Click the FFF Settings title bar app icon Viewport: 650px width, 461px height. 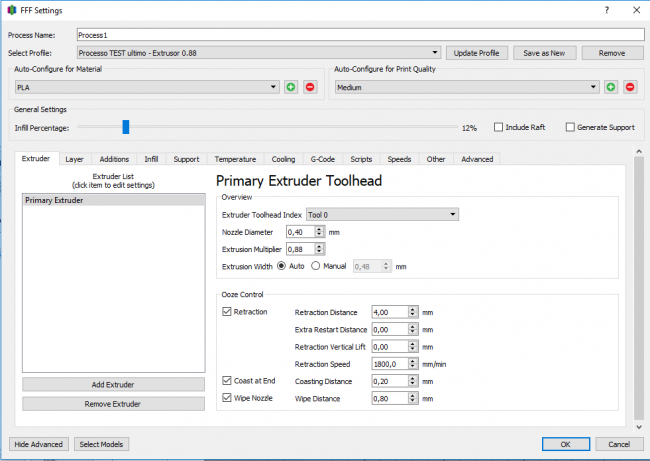[x=10, y=9]
